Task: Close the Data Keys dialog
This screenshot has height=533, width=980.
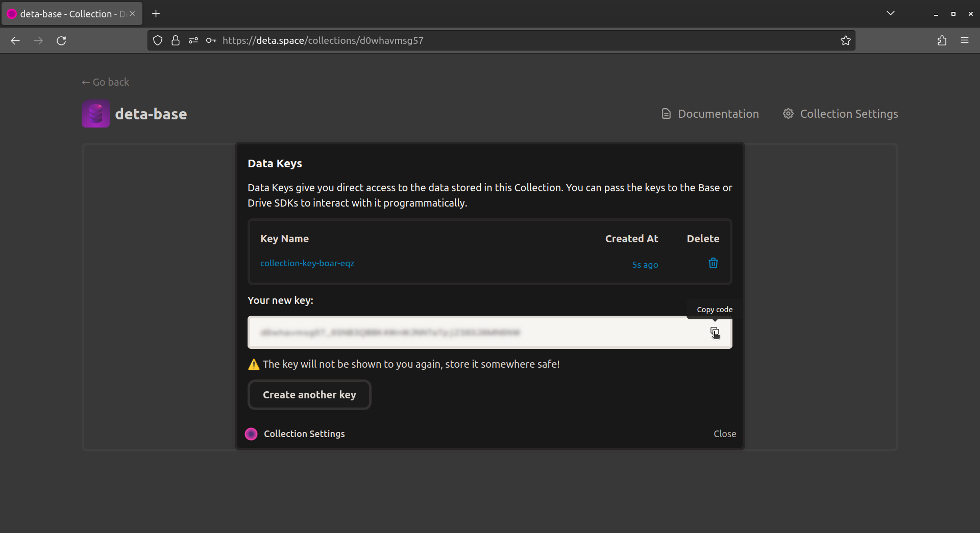Action: pyautogui.click(x=725, y=434)
